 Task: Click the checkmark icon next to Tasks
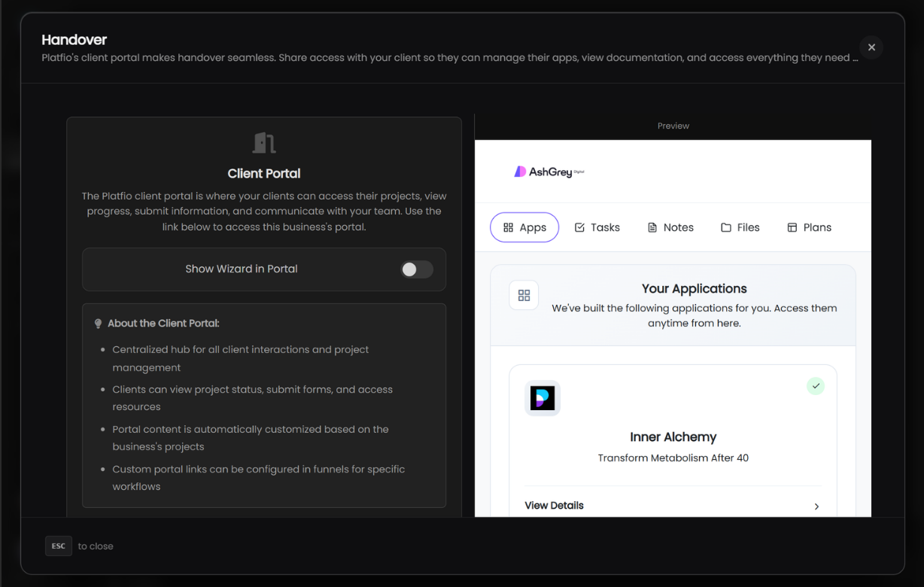click(580, 227)
